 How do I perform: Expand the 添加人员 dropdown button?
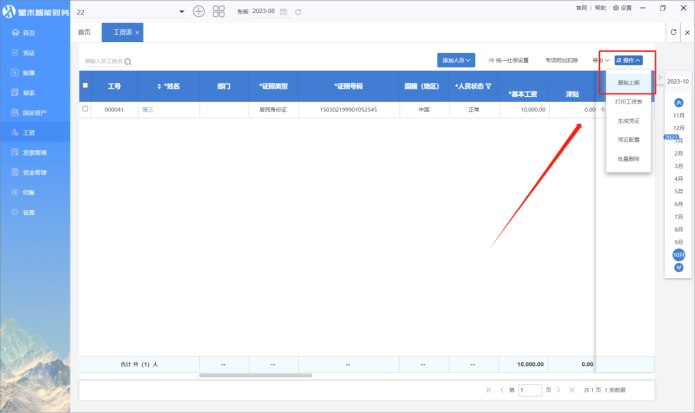tap(456, 60)
